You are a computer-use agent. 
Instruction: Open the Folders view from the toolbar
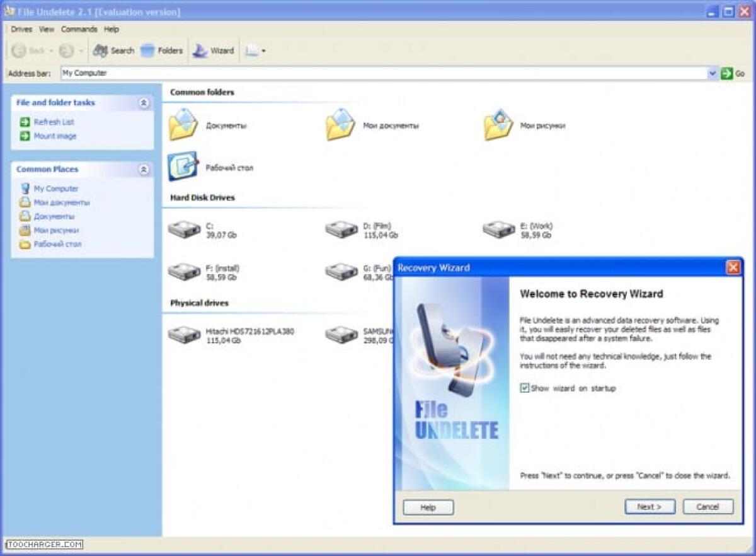click(x=161, y=50)
